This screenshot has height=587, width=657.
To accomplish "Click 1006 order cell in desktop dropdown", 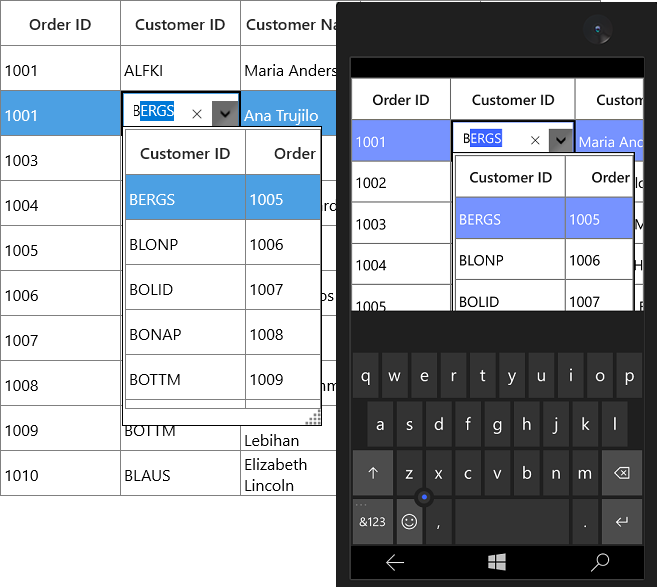I will [283, 244].
